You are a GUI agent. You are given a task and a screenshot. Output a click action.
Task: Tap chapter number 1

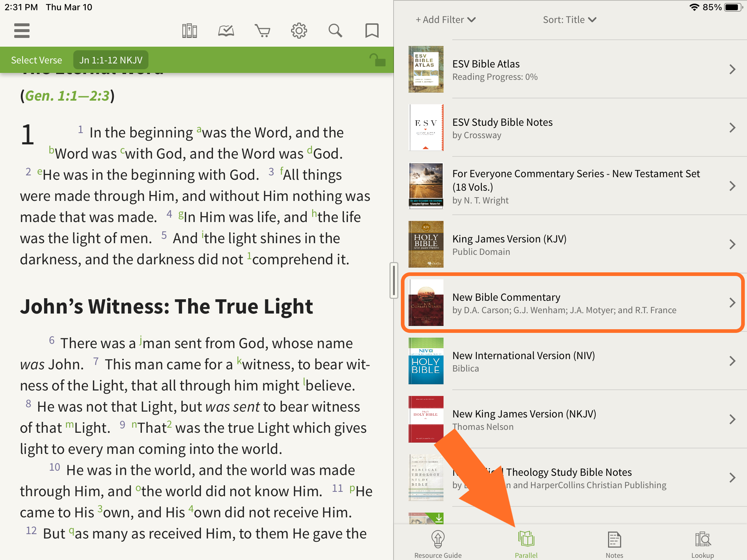[28, 135]
